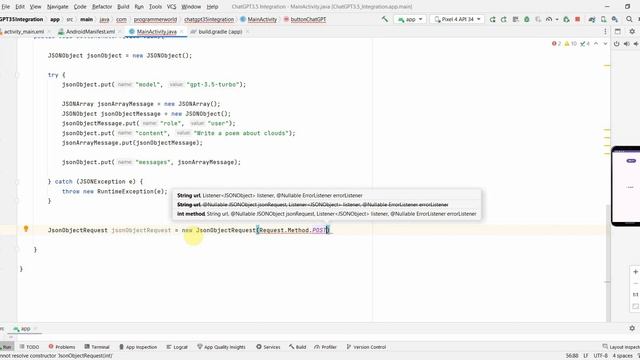Switch to the AndroidManifest.xml tab
This screenshot has width=640, height=360.
(90, 31)
